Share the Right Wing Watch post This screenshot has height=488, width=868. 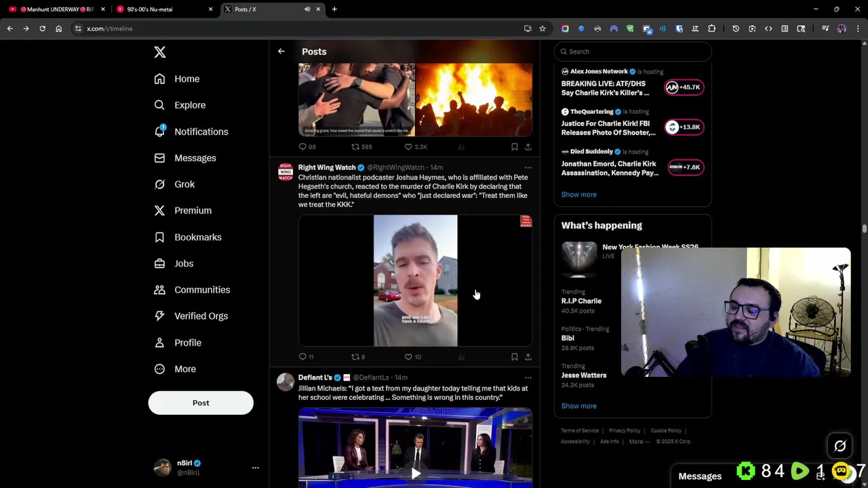click(x=528, y=357)
